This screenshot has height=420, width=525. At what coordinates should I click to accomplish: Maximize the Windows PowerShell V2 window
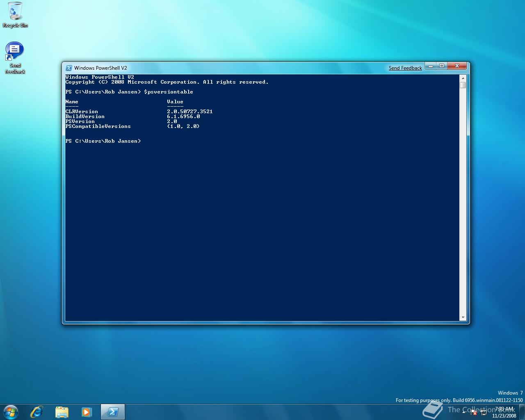click(441, 66)
